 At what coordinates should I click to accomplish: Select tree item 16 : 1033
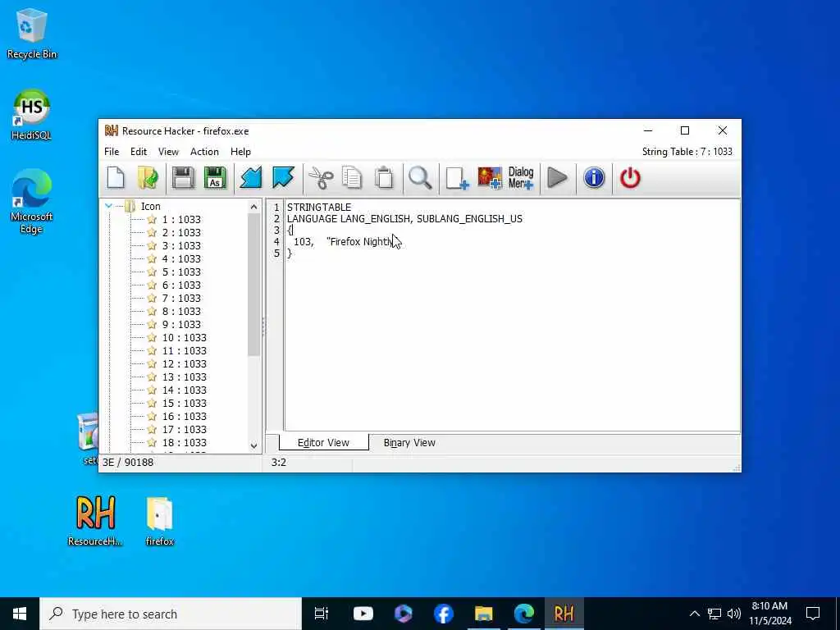185,416
